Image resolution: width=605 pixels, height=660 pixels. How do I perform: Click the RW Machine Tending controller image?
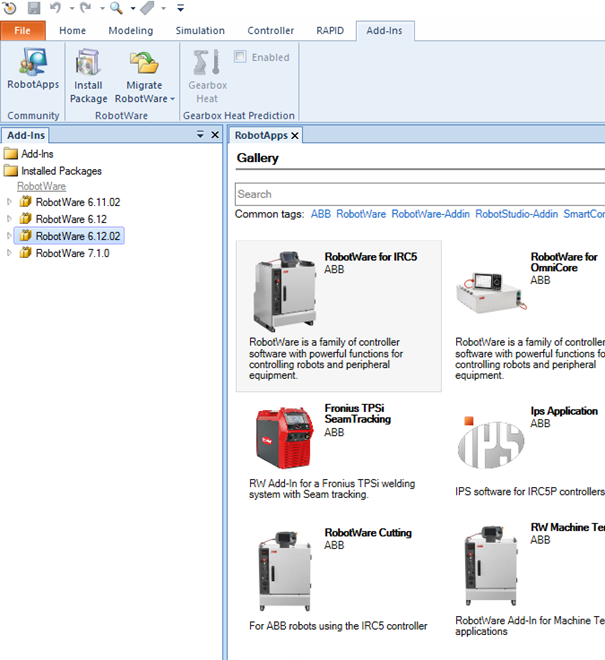click(x=491, y=566)
